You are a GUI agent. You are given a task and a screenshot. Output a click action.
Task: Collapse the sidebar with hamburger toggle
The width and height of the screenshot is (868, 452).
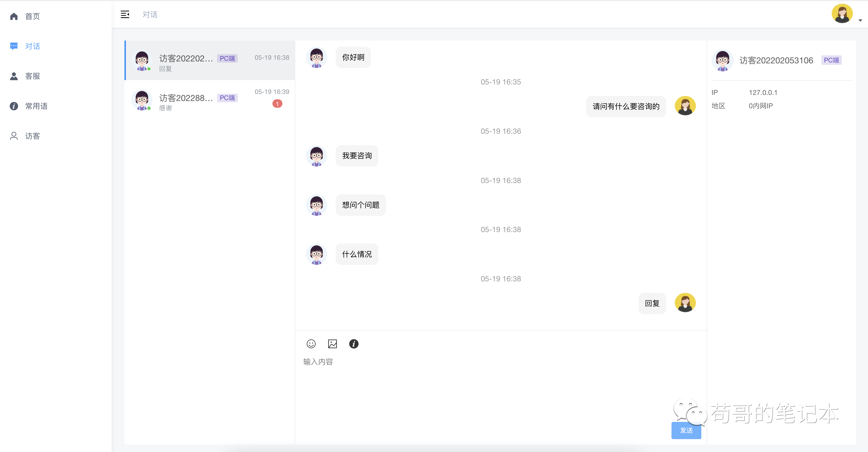pyautogui.click(x=125, y=15)
